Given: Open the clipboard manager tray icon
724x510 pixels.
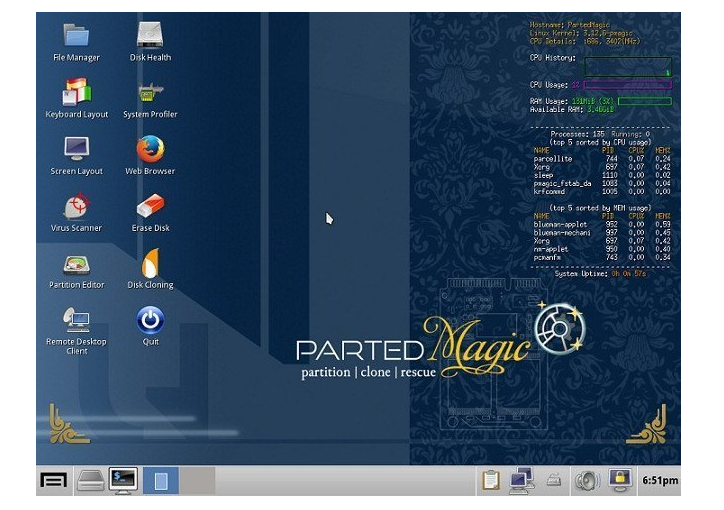Looking at the screenshot, I should coord(490,480).
